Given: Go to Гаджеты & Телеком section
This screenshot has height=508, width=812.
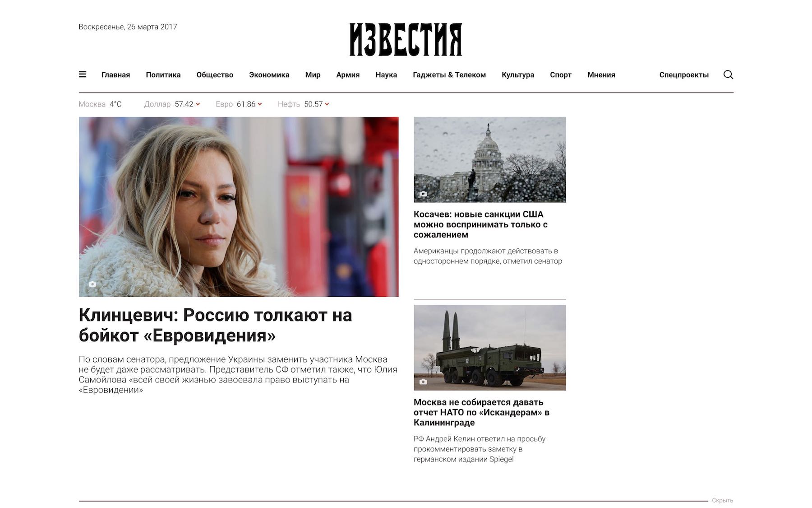Looking at the screenshot, I should [x=449, y=75].
